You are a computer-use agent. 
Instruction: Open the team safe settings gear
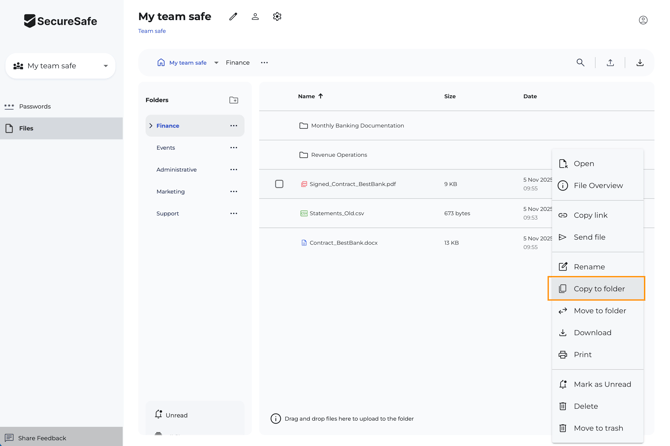[277, 17]
